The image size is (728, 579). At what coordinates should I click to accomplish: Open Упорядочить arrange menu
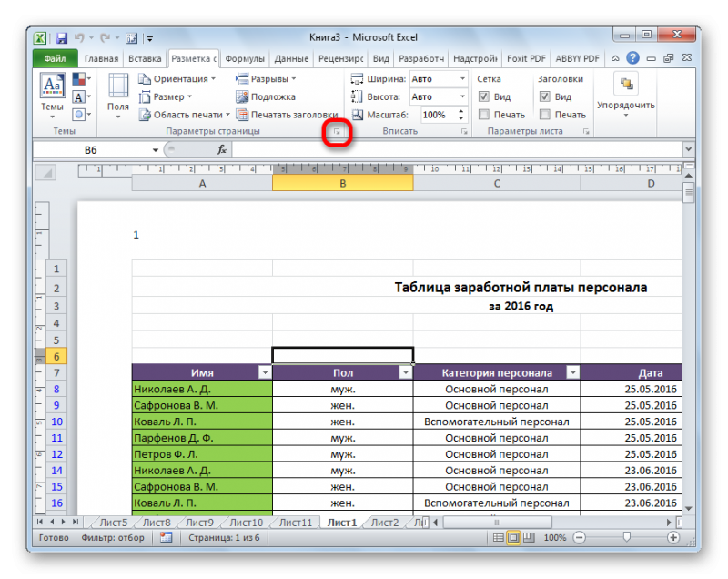tap(626, 96)
